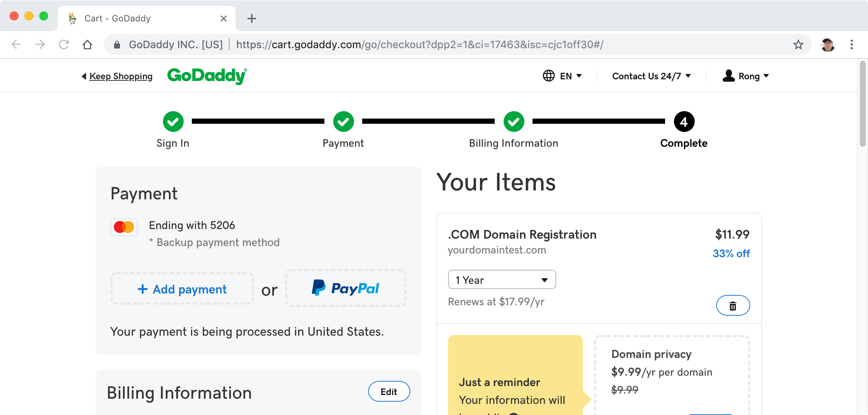868x415 pixels.
Task: Open the Rong account menu
Action: pyautogui.click(x=746, y=76)
